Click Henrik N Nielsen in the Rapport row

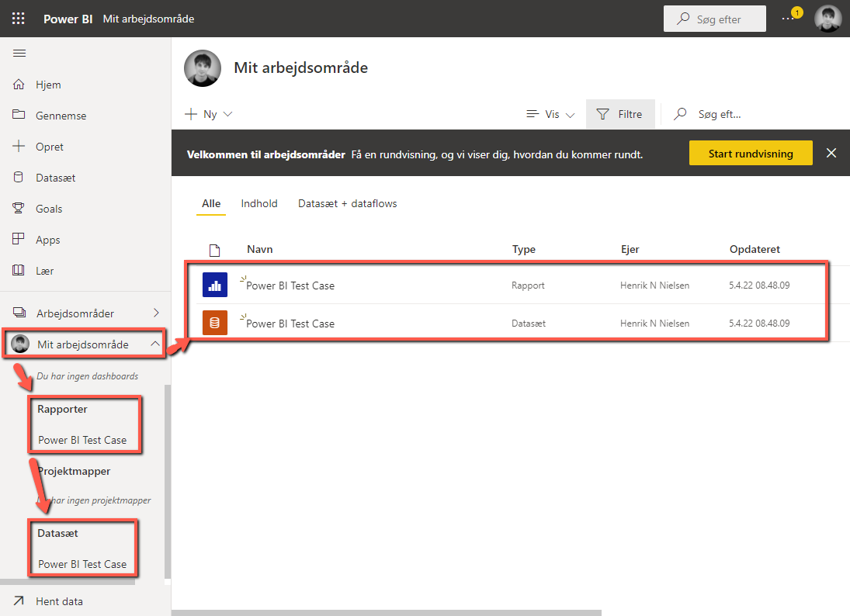[x=655, y=286]
